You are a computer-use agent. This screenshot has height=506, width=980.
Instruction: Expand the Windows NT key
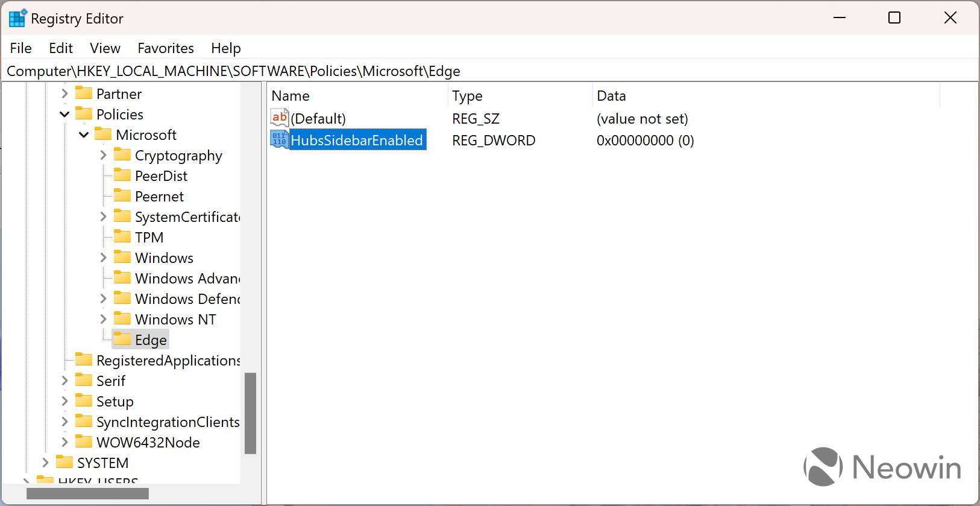pos(103,319)
